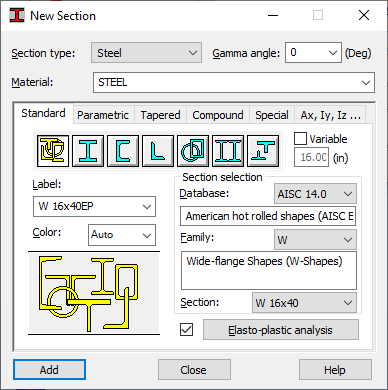388x390 pixels.
Task: Select the double I-section icon
Action: coord(228,151)
